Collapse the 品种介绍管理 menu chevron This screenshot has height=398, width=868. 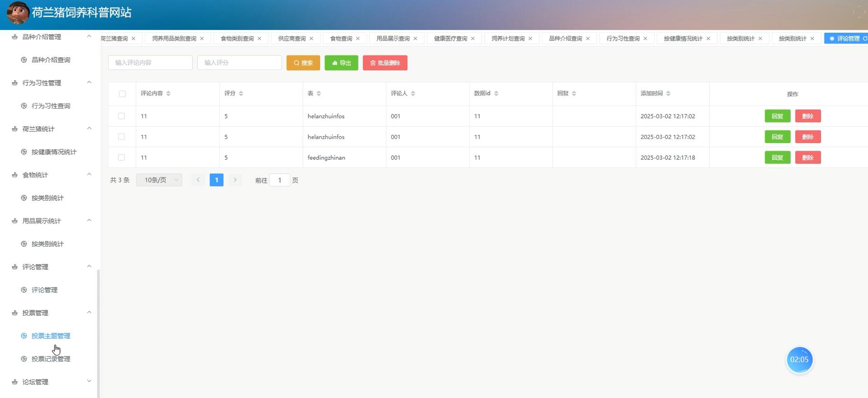(89, 36)
